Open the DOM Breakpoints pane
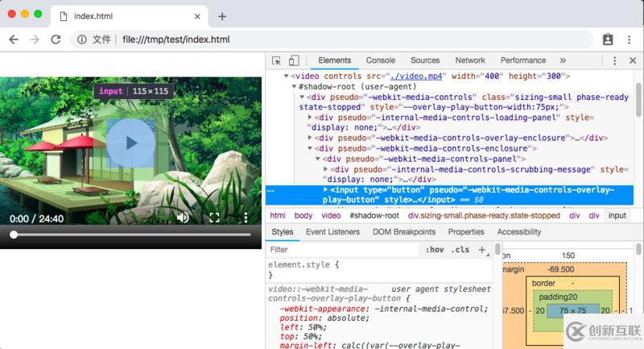The width and height of the screenshot is (644, 349). click(404, 232)
